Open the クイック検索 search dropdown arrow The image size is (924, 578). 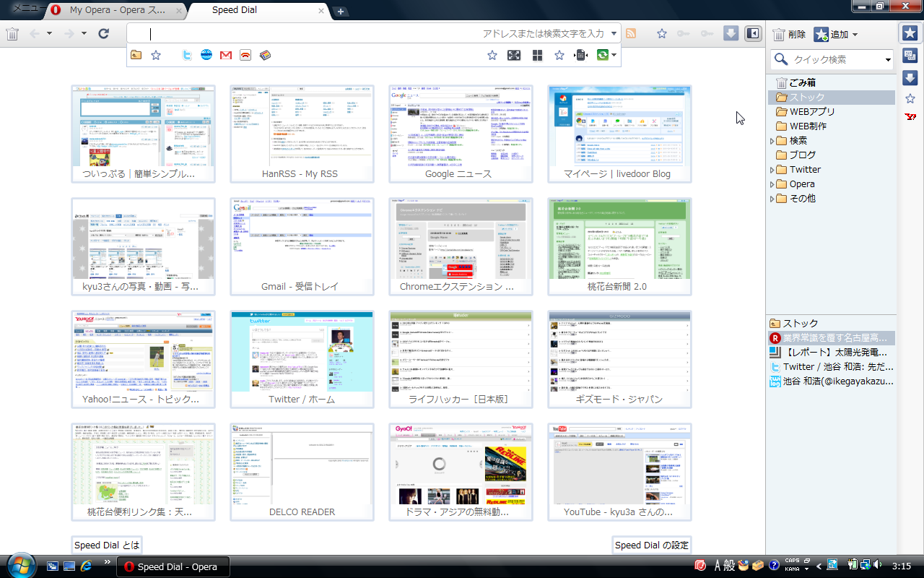point(889,60)
